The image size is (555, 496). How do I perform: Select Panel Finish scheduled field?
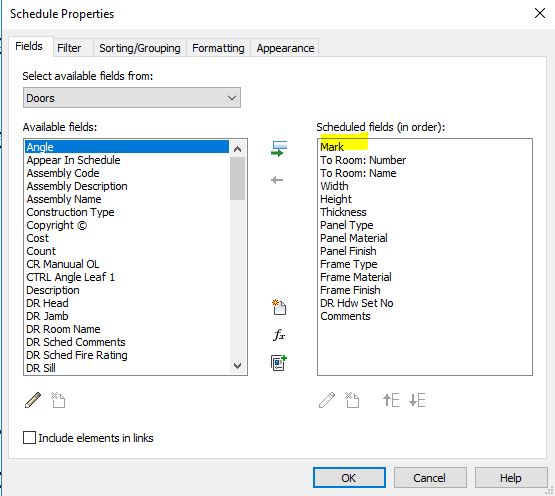tap(425, 251)
